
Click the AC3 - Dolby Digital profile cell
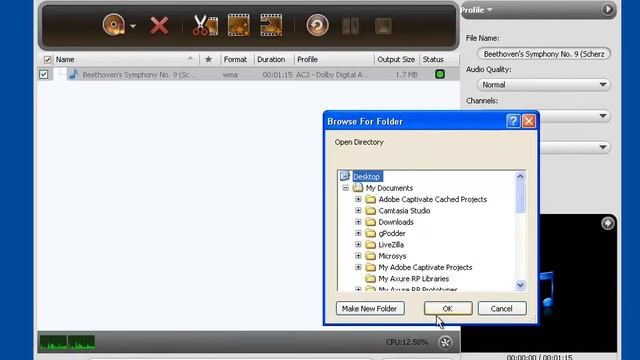click(332, 75)
